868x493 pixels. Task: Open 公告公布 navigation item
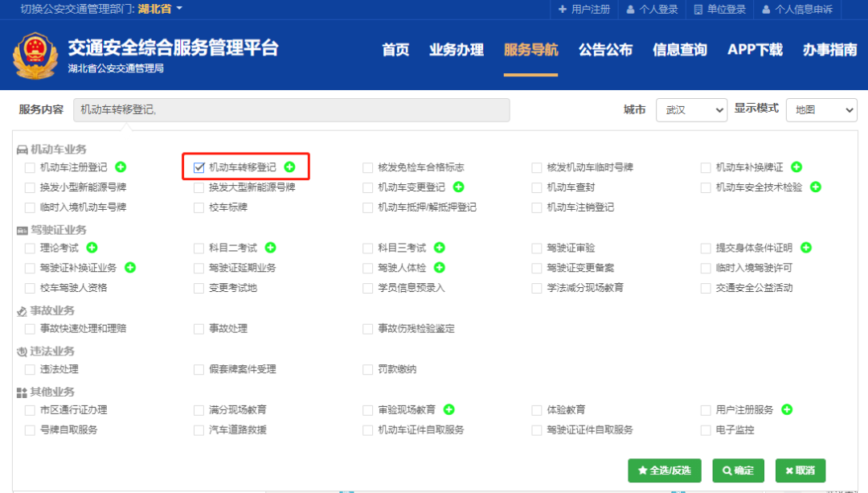[x=606, y=50]
